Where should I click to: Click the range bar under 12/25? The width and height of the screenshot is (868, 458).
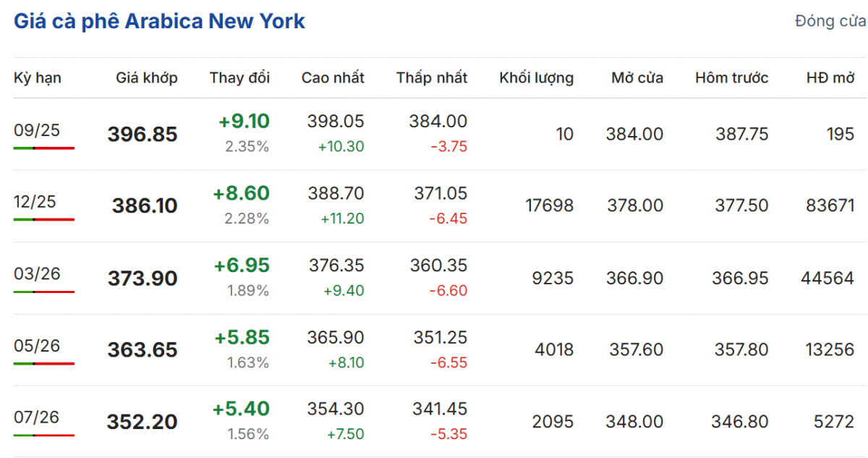click(x=43, y=219)
